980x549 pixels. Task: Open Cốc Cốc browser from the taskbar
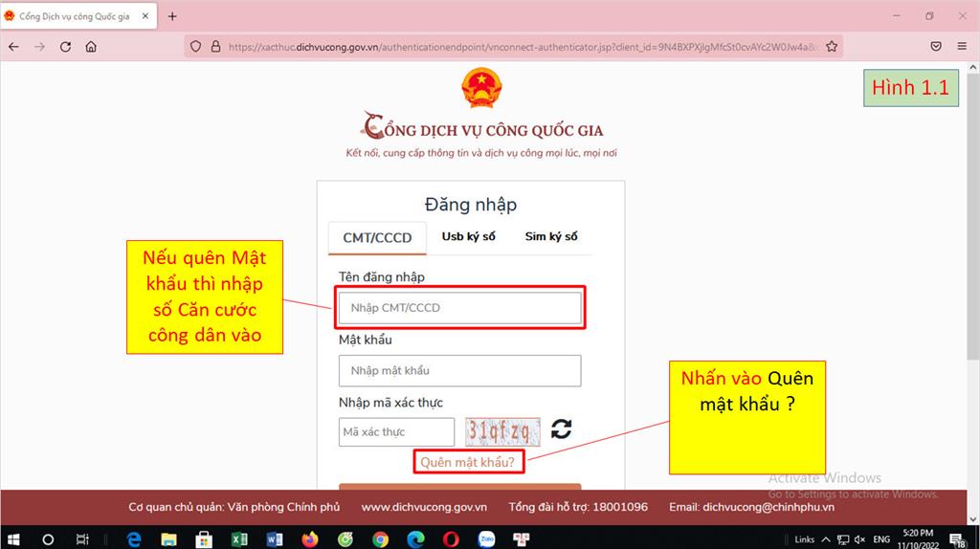[x=345, y=539]
